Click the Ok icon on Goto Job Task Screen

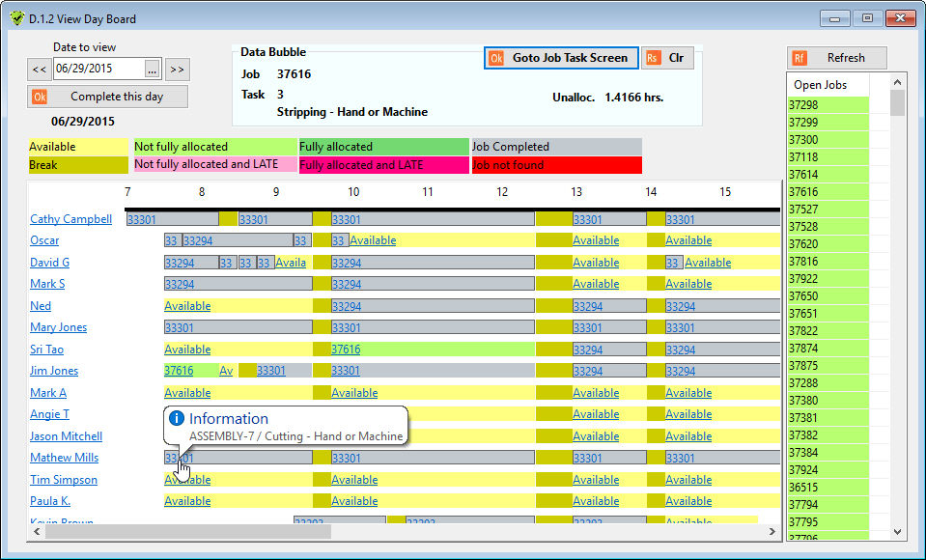click(x=496, y=58)
